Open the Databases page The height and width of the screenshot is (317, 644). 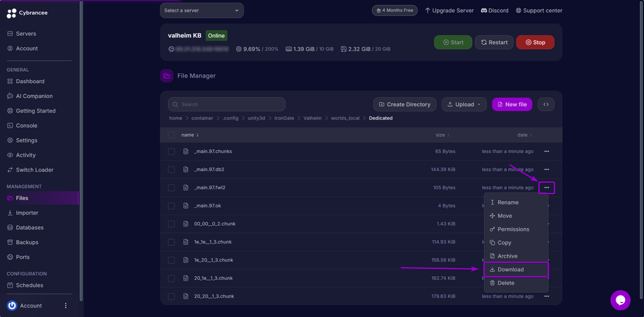(x=25, y=228)
